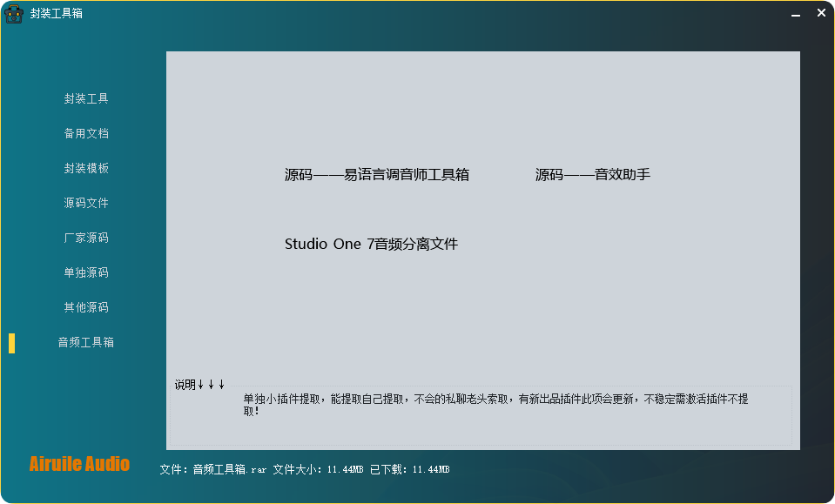Open 源码文件 in the sidebar
Screen dimensions: 835x504
(x=86, y=204)
